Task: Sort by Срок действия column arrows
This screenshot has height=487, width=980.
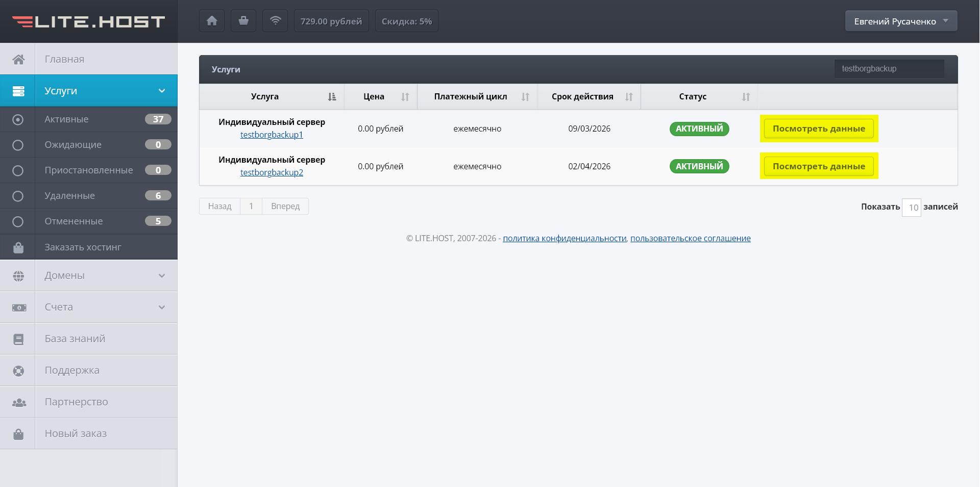Action: pyautogui.click(x=629, y=97)
